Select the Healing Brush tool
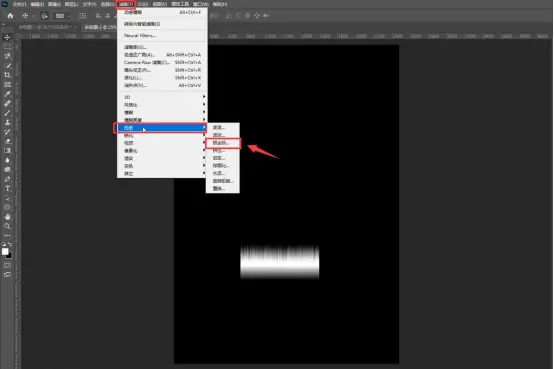The image size is (554, 369). [x=7, y=103]
